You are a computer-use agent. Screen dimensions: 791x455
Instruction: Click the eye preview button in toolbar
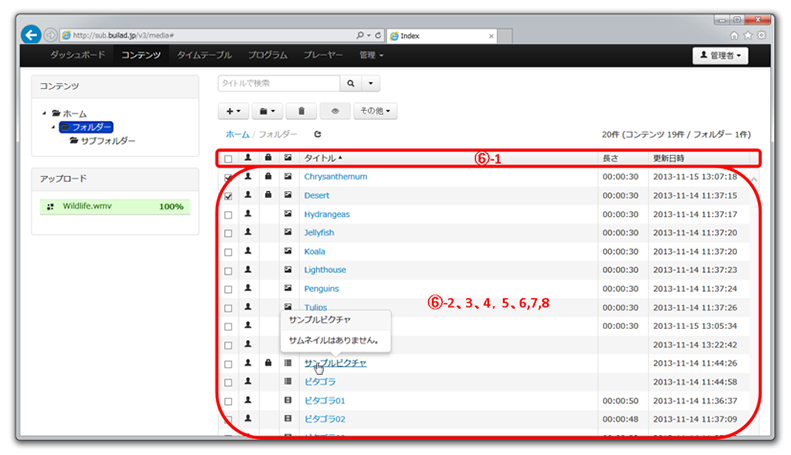click(335, 111)
